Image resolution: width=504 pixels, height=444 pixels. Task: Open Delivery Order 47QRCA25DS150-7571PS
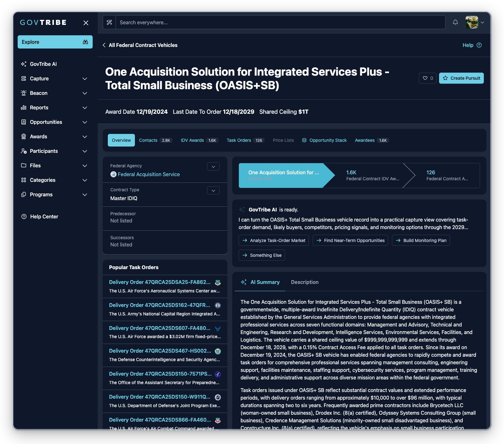pos(160,374)
